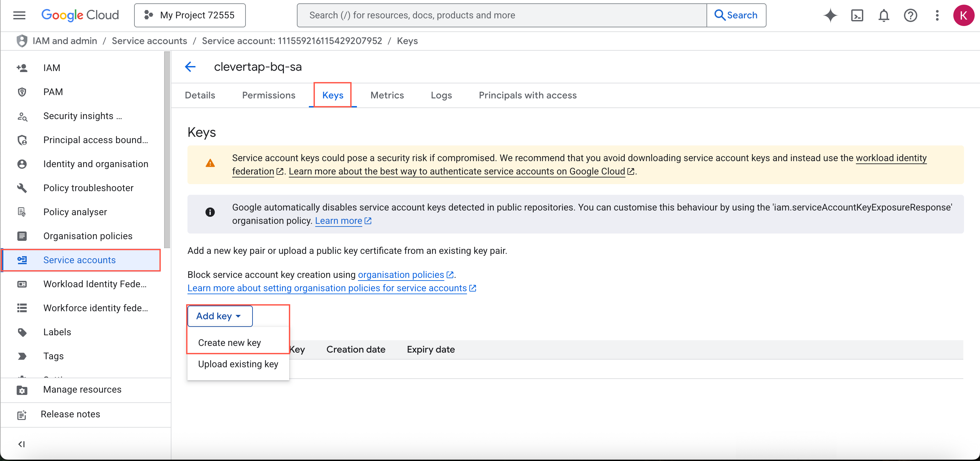Open the notifications bell
Image resolution: width=980 pixels, height=461 pixels.
point(883,15)
